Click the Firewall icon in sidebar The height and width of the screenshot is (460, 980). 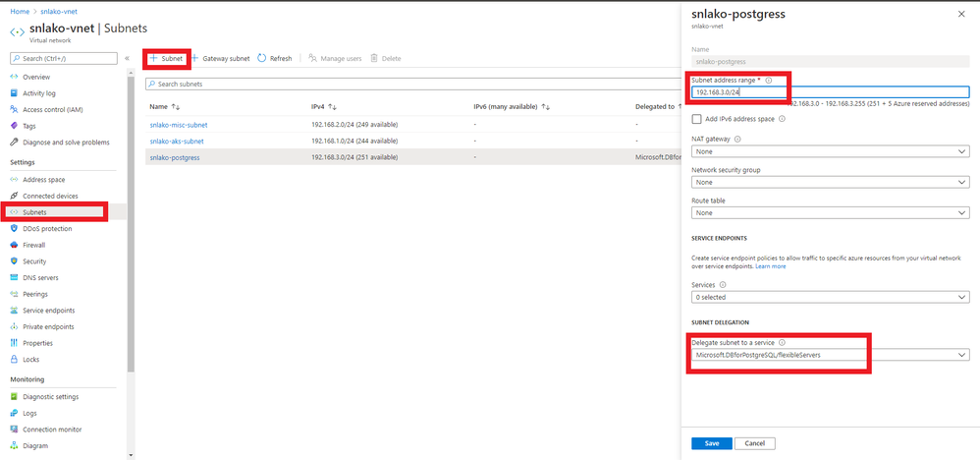point(14,245)
